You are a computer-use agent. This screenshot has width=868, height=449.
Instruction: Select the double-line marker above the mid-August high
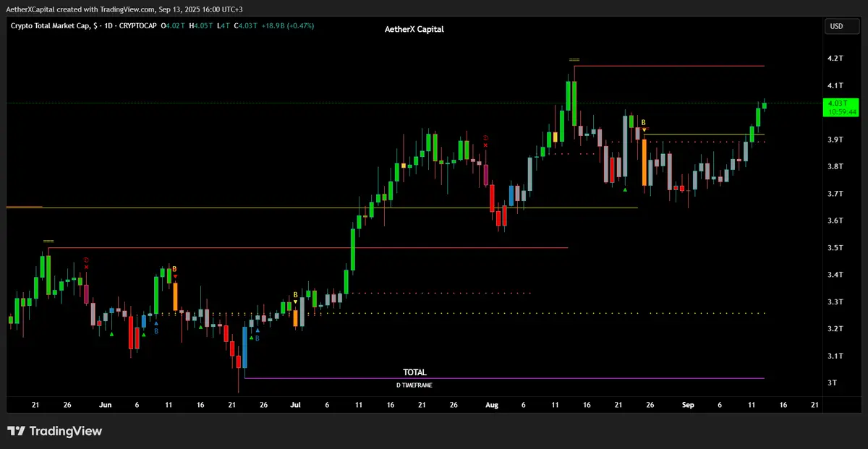[x=574, y=59]
